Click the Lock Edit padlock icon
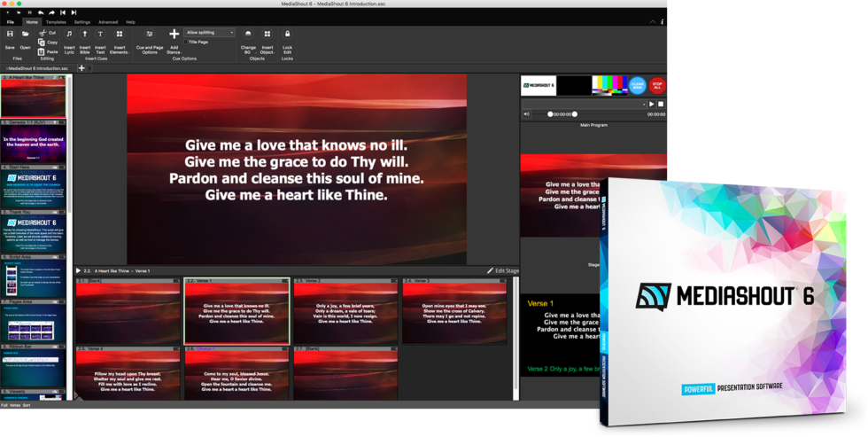The width and height of the screenshot is (868, 437). [287, 35]
